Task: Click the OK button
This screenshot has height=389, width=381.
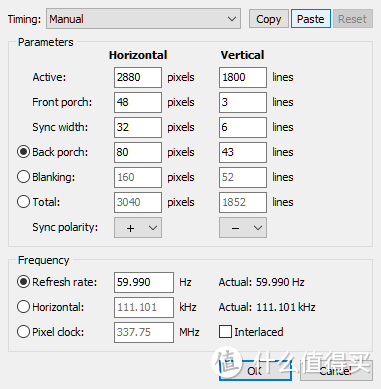Action: point(255,370)
